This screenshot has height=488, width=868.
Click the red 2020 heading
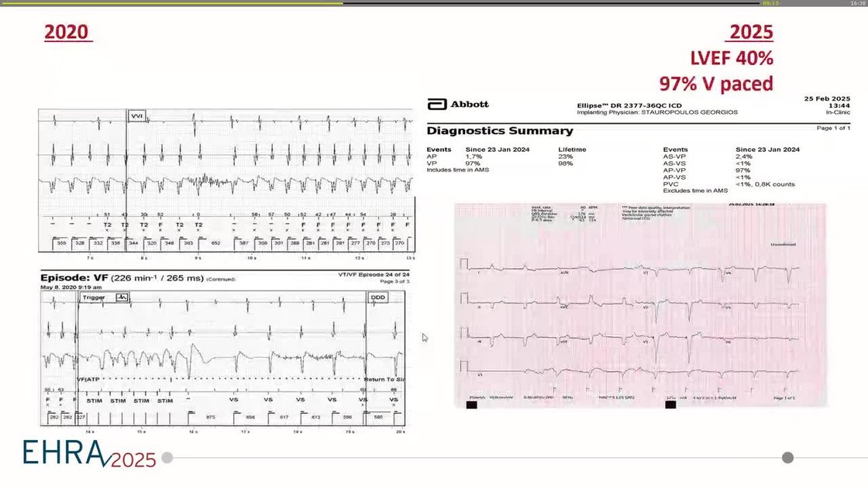coord(67,32)
